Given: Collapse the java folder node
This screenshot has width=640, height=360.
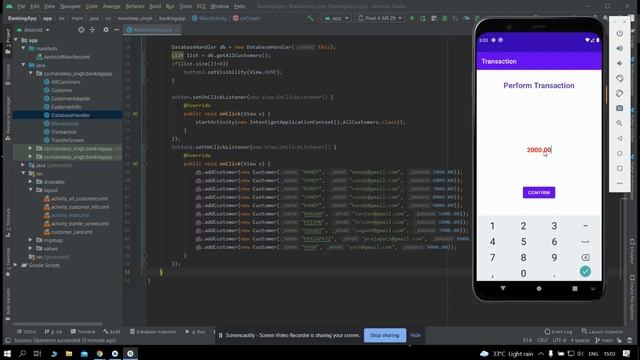Looking at the screenshot, I should point(23,65).
